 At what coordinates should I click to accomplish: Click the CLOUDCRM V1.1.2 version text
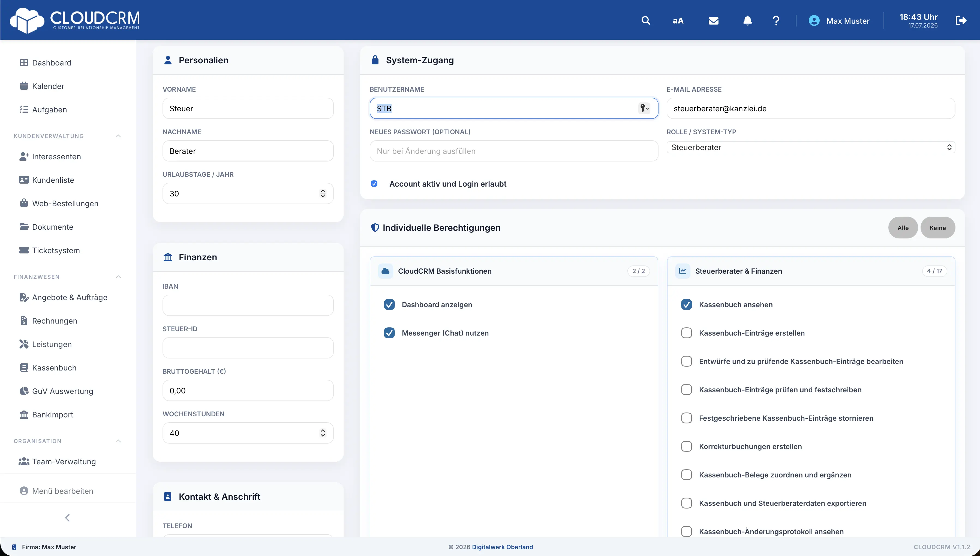tap(942, 547)
